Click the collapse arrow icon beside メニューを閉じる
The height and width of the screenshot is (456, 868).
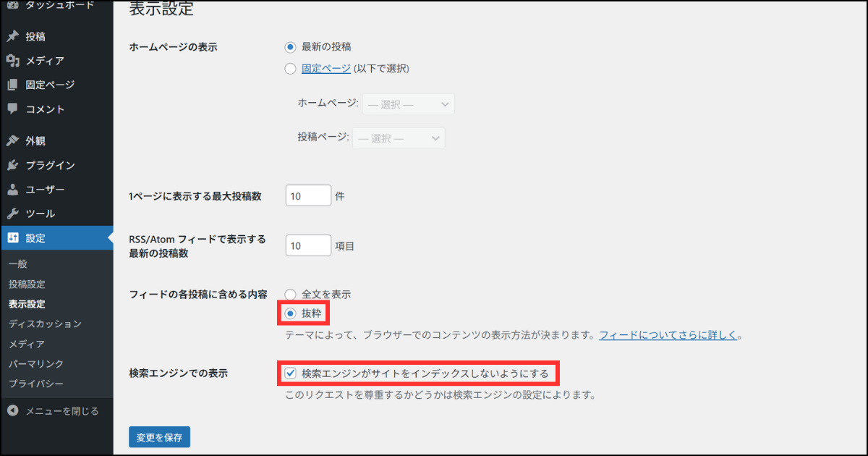12,410
